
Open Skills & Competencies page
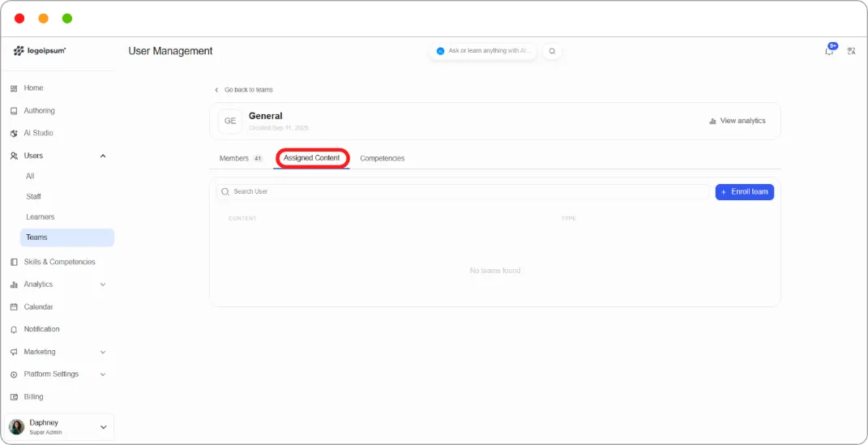click(x=58, y=262)
